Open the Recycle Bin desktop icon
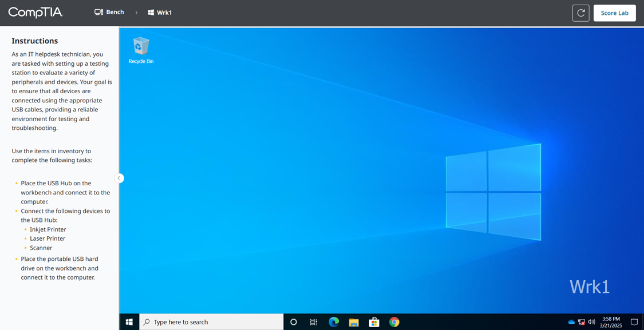 click(141, 49)
